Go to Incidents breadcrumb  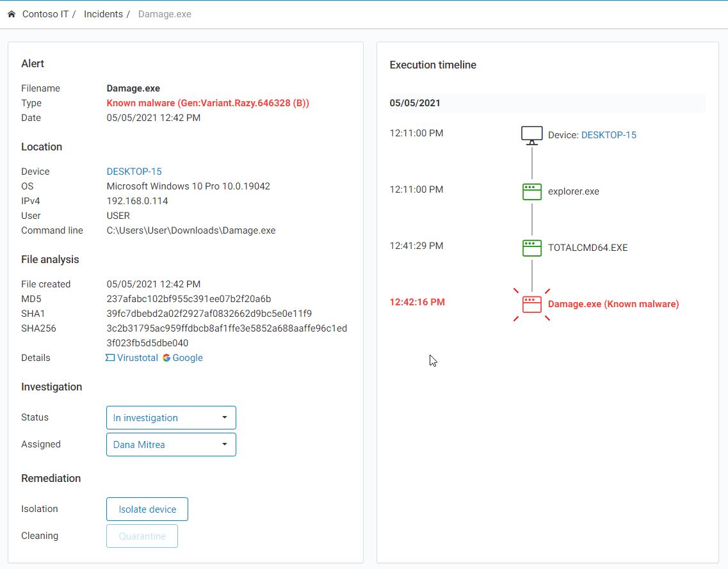tap(103, 14)
